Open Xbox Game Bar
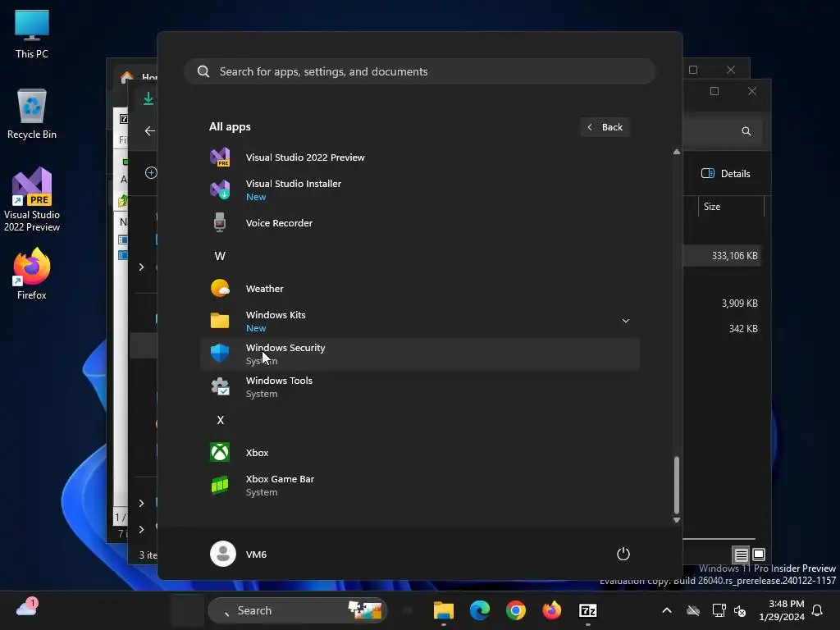The width and height of the screenshot is (840, 630). point(420,486)
